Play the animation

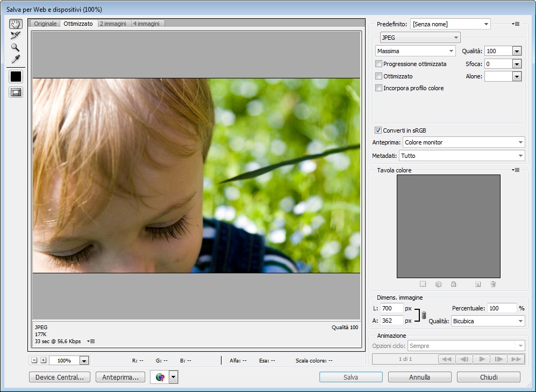(482, 359)
